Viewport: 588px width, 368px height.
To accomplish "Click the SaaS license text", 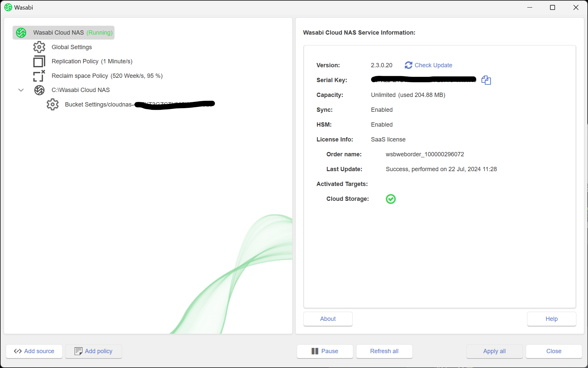I will coord(388,139).
